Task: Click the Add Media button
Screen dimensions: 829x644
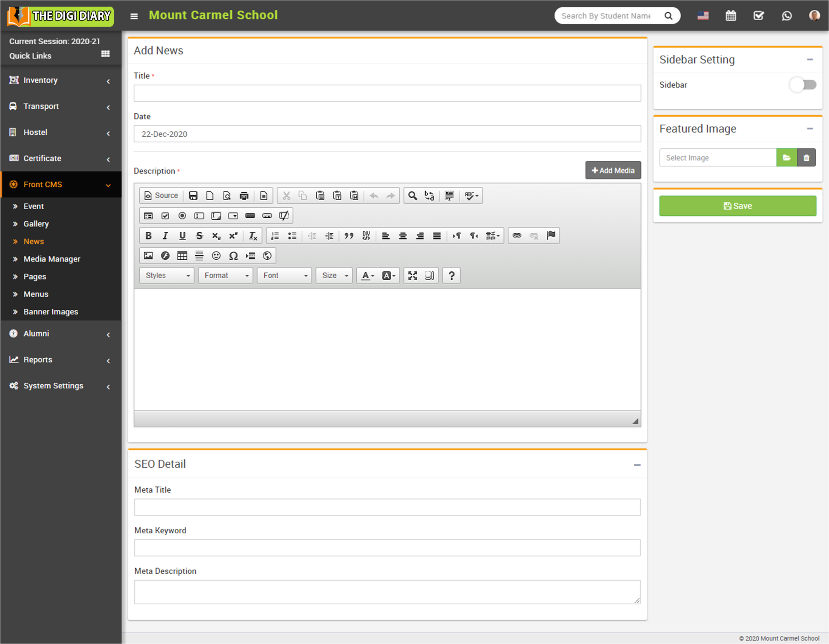Action: coord(613,170)
